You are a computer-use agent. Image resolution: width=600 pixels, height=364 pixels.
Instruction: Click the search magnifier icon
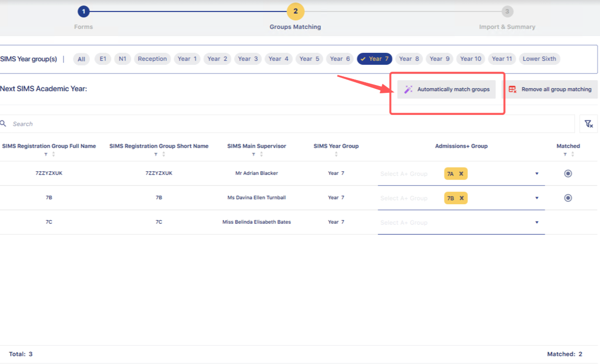(3, 124)
